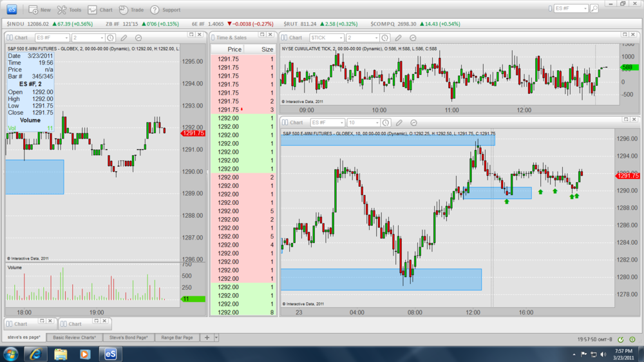
Task: Click the $RUT 811.24 ticker quote
Action: pyautogui.click(x=320, y=24)
